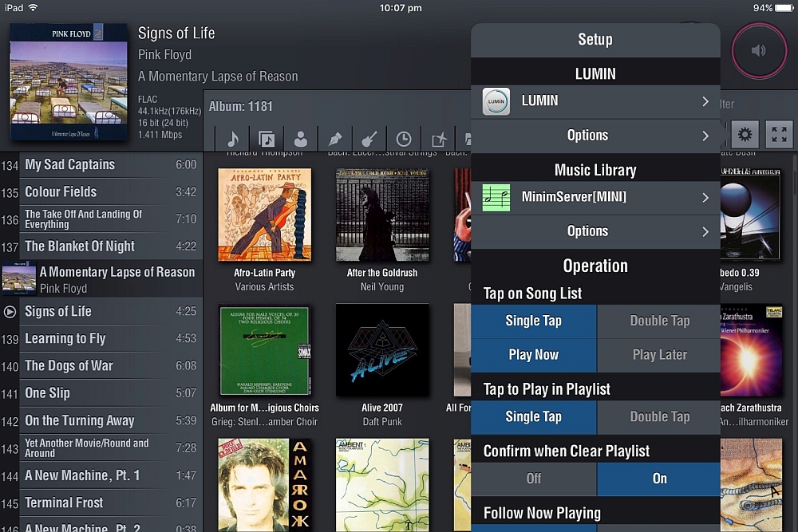The width and height of the screenshot is (798, 532).
Task: Open After the Goldrush album cover
Action: tap(382, 215)
